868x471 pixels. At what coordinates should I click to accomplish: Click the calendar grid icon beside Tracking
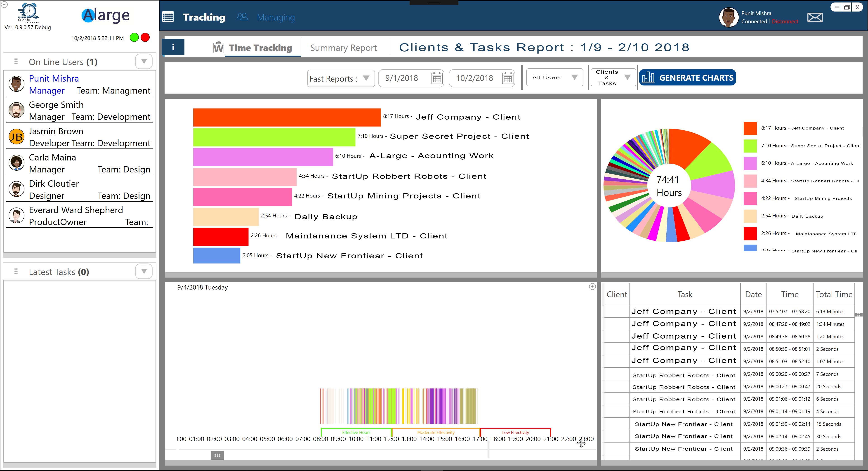click(x=168, y=17)
